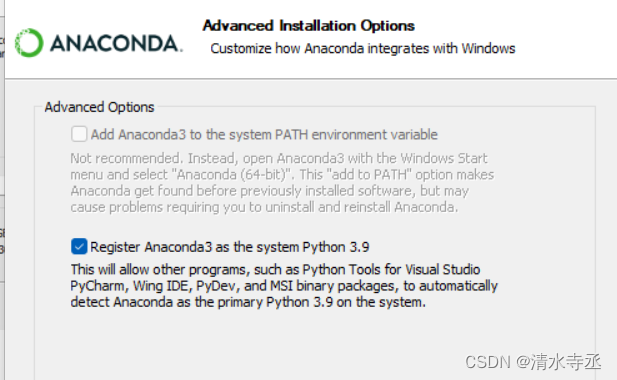Click the ANACONDA wordmark text
The image size is (617, 380).
[x=116, y=43]
